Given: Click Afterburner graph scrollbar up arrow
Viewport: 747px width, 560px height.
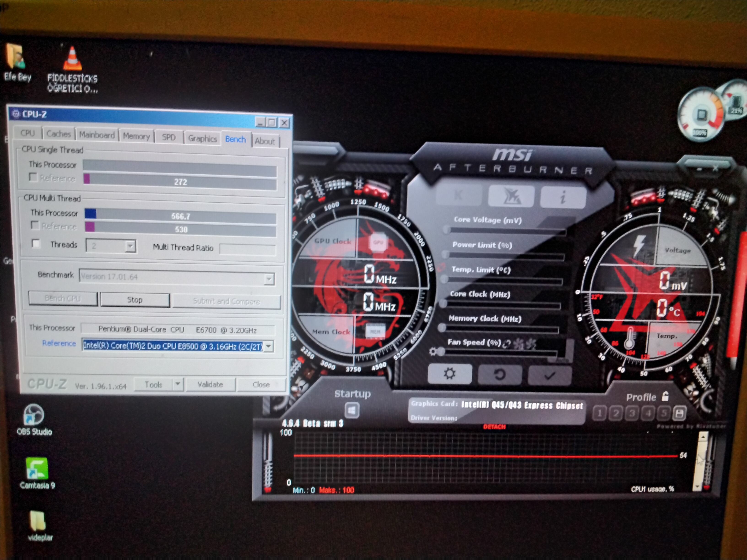Looking at the screenshot, I should tap(703, 437).
